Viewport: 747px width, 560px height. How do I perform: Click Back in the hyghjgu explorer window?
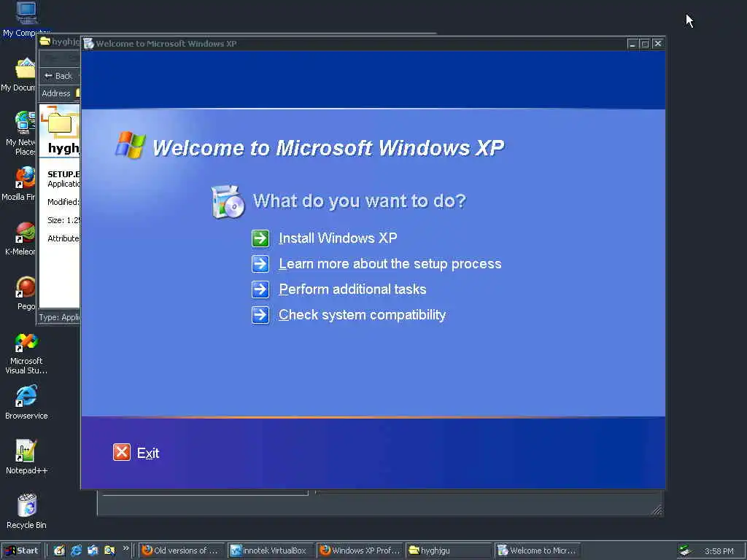pos(58,76)
